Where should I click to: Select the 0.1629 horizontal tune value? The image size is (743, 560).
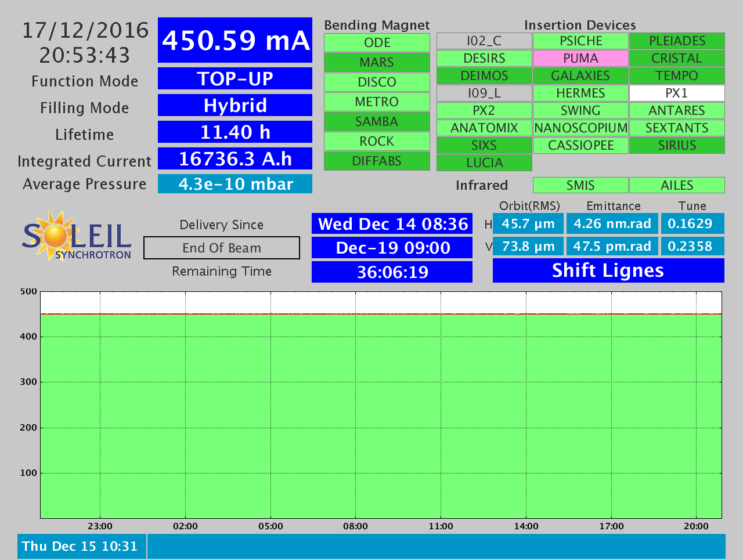(x=692, y=224)
